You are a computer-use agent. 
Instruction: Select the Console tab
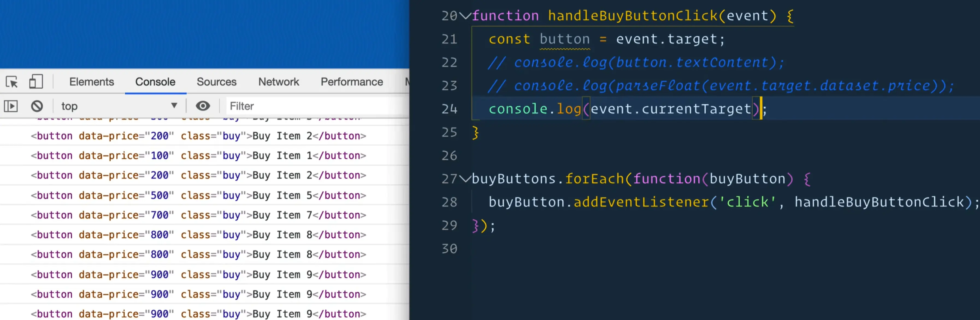click(x=155, y=82)
